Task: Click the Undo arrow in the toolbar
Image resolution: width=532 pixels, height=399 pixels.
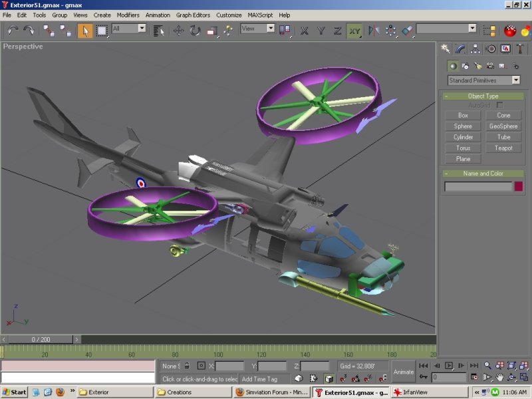Action: (13, 30)
